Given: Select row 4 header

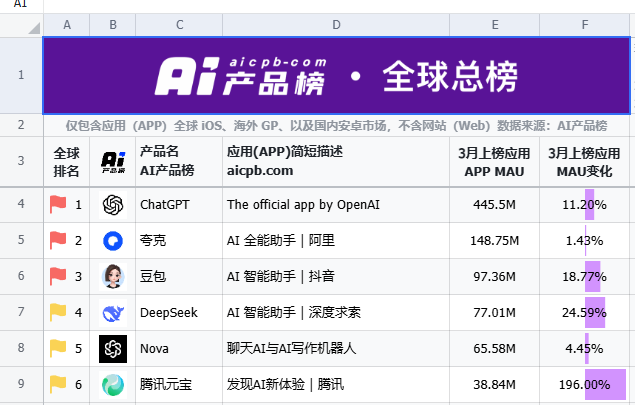Looking at the screenshot, I should 21,204.
